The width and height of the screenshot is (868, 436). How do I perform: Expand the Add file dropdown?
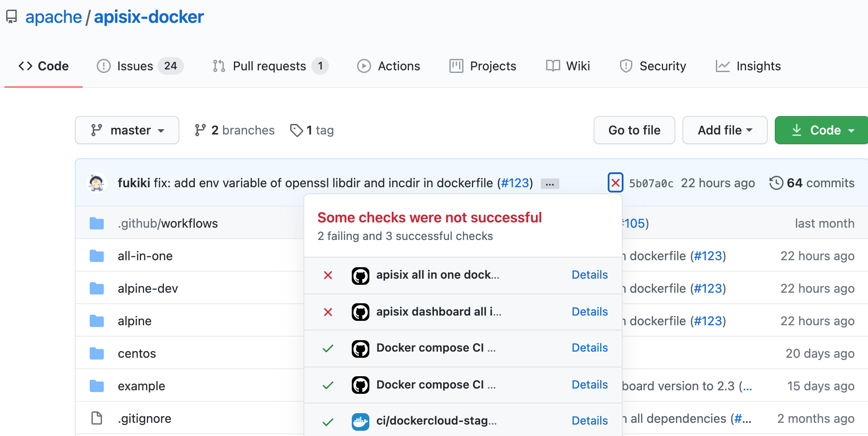click(x=725, y=130)
